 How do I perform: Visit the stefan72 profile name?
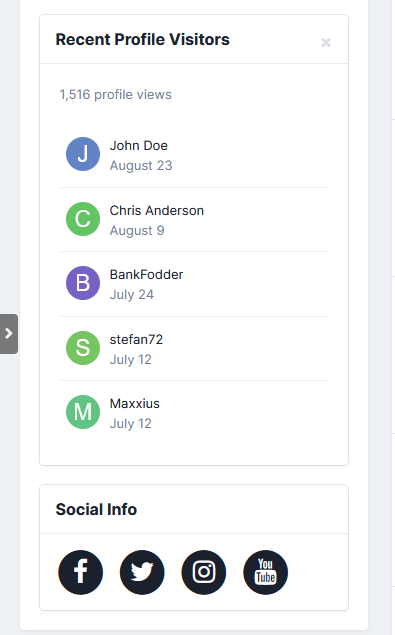pyautogui.click(x=136, y=339)
